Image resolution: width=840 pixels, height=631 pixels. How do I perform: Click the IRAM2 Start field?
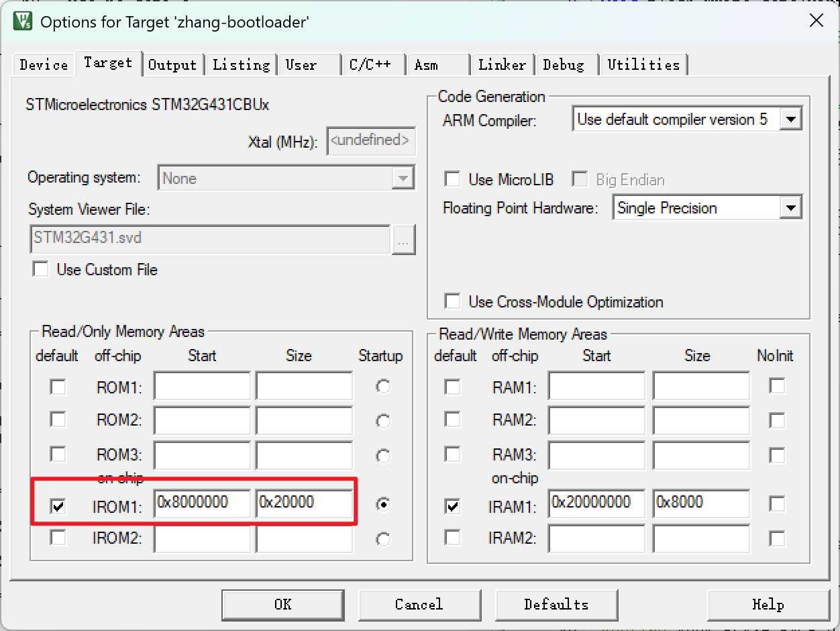coord(596,539)
